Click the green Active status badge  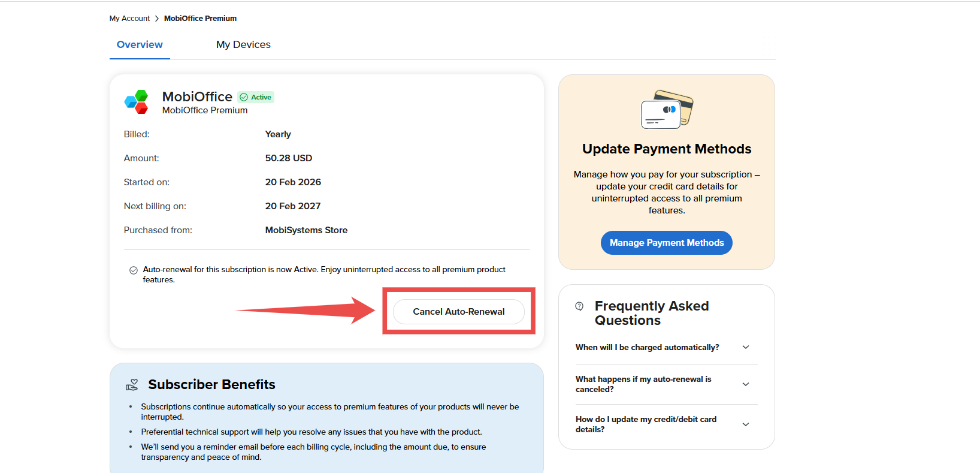click(256, 97)
